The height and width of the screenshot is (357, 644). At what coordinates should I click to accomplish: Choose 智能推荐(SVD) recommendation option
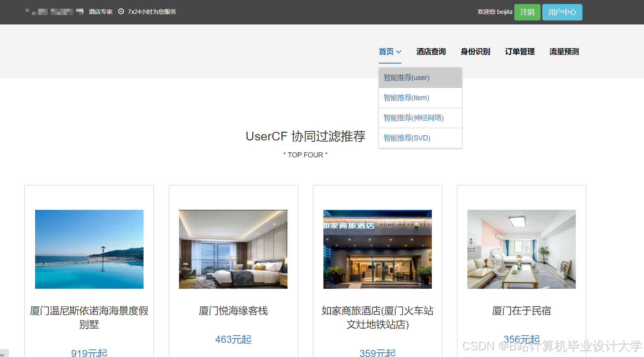point(406,138)
